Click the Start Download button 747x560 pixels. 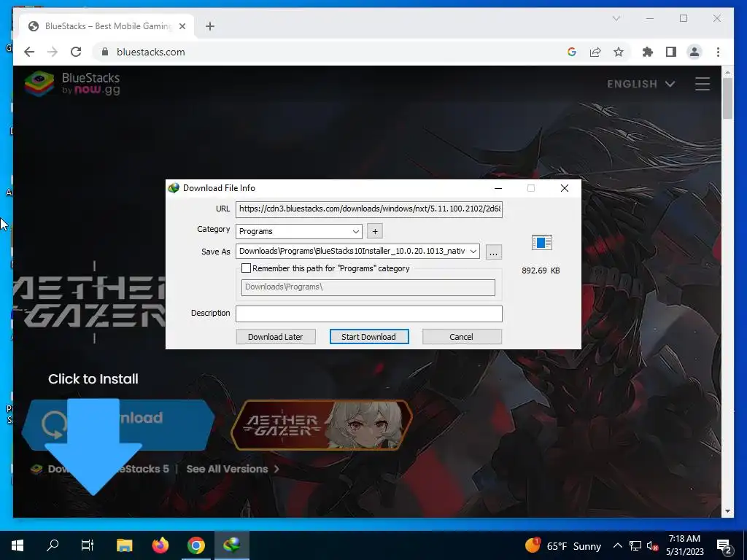click(x=368, y=337)
